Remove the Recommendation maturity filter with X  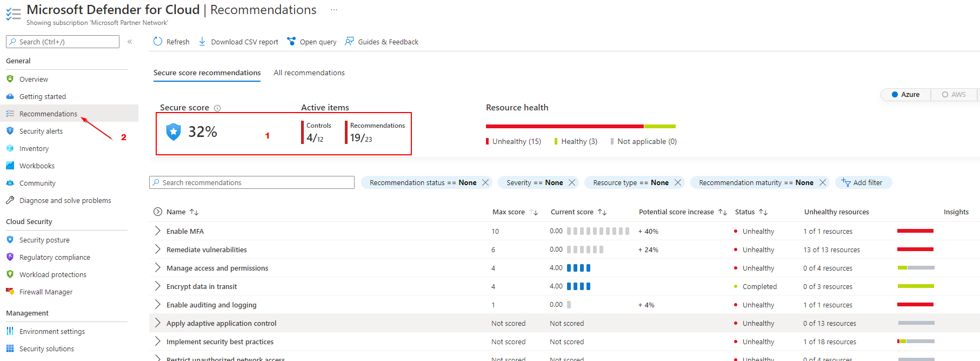pos(823,182)
